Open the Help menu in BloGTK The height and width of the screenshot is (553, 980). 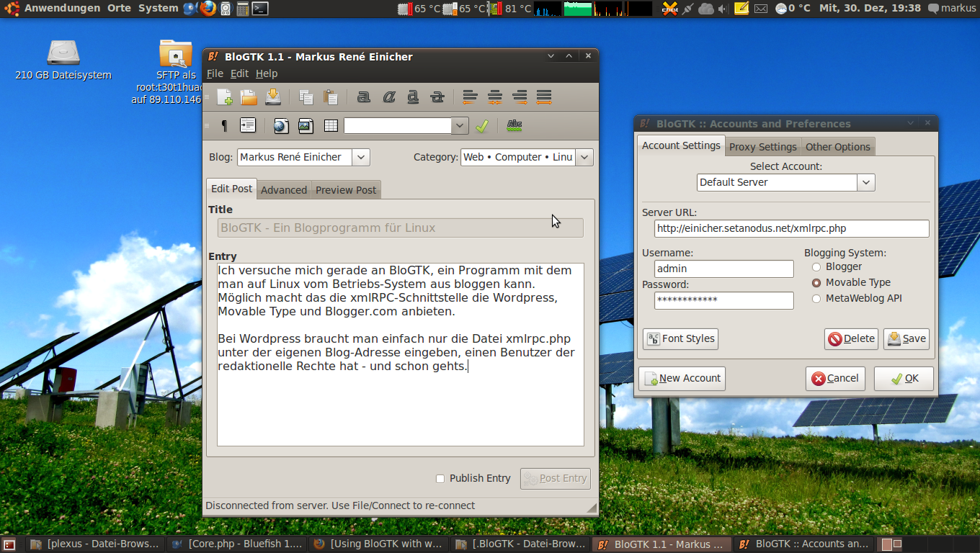(x=267, y=73)
